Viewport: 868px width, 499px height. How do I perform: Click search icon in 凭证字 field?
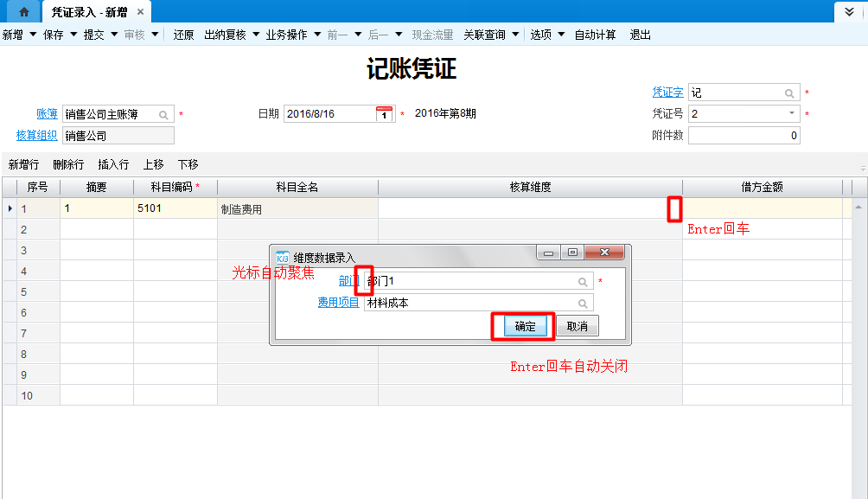[789, 93]
